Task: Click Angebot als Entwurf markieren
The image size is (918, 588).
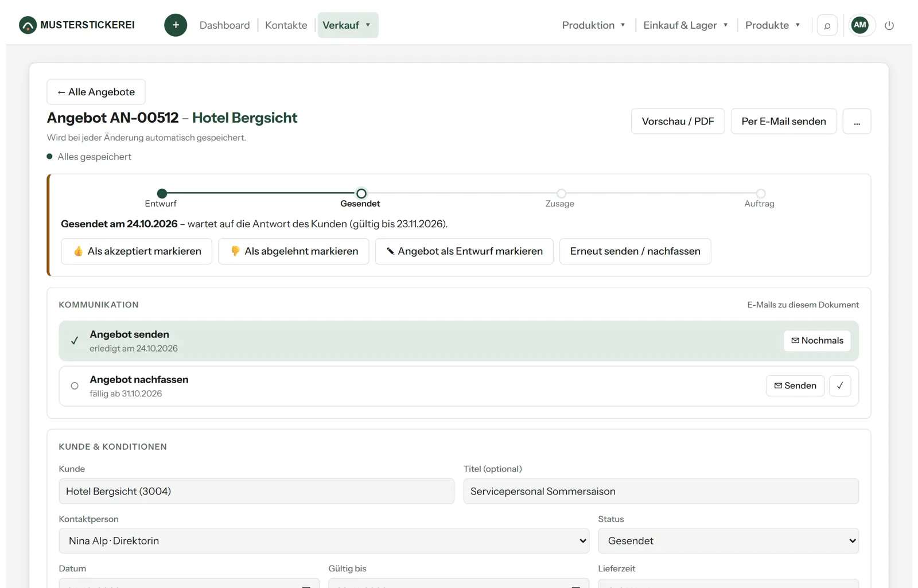Action: 464,251
